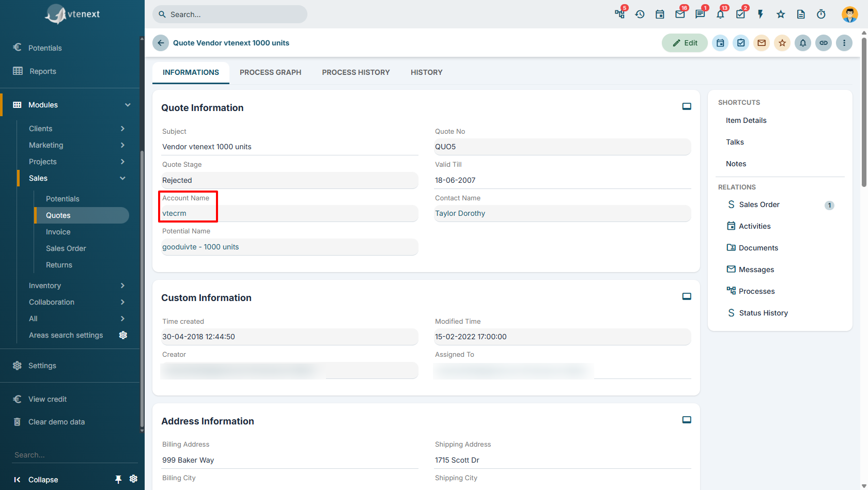This screenshot has width=868, height=490.
Task: Open recent history clock icon
Action: (640, 14)
